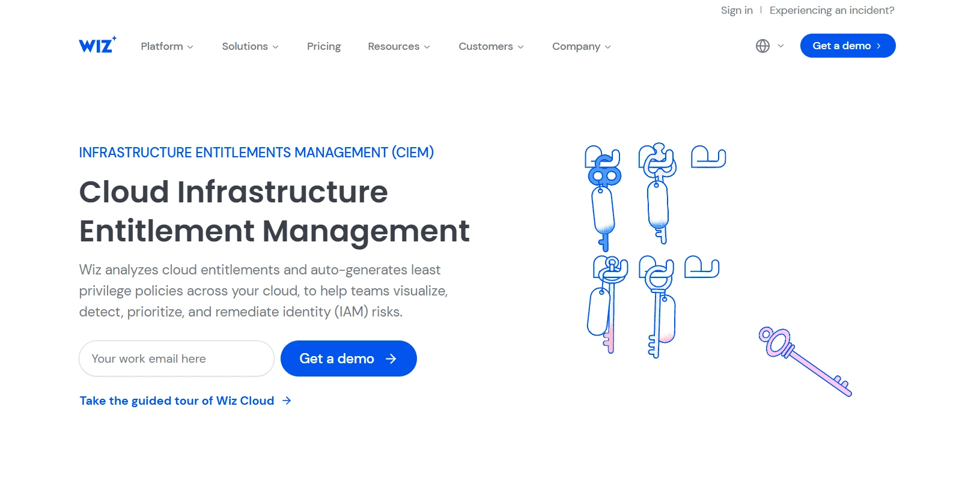Open Experiencing an incident link
The height and width of the screenshot is (478, 980).
(x=832, y=10)
